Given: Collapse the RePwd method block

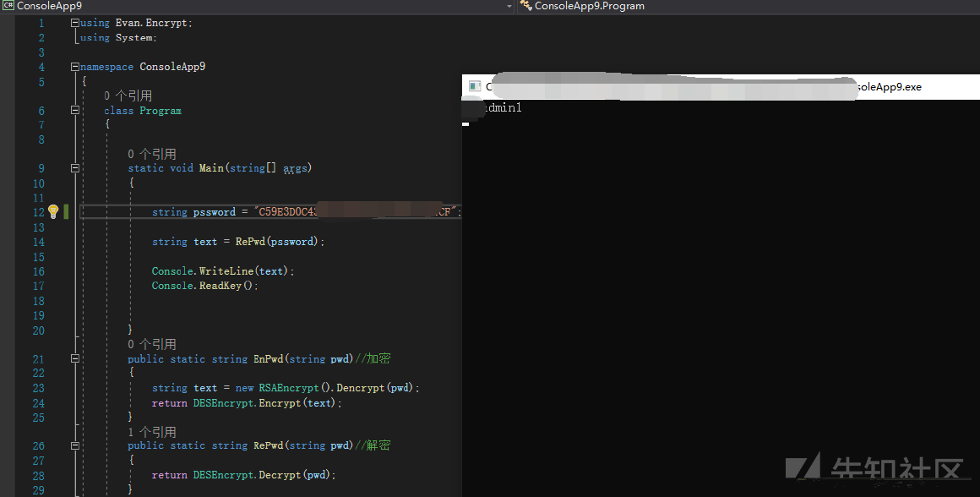Looking at the screenshot, I should [x=75, y=445].
